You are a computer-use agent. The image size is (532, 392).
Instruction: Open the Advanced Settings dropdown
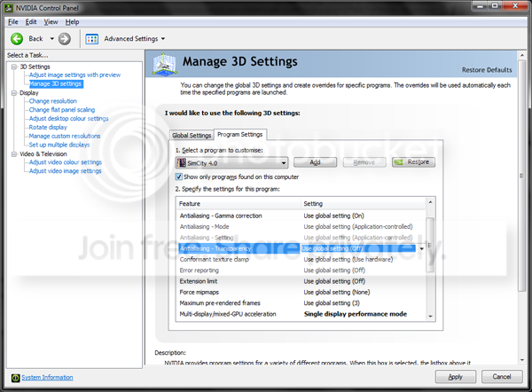(x=163, y=39)
